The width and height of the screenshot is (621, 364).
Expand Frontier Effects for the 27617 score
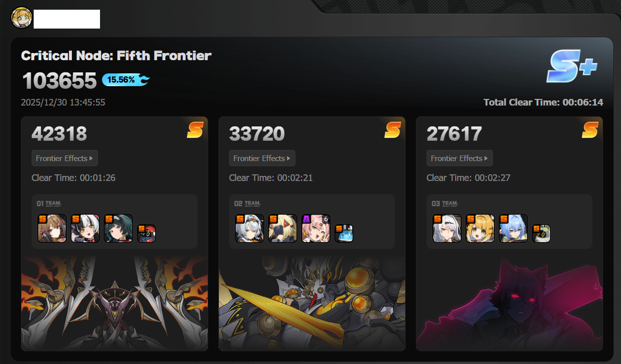459,158
